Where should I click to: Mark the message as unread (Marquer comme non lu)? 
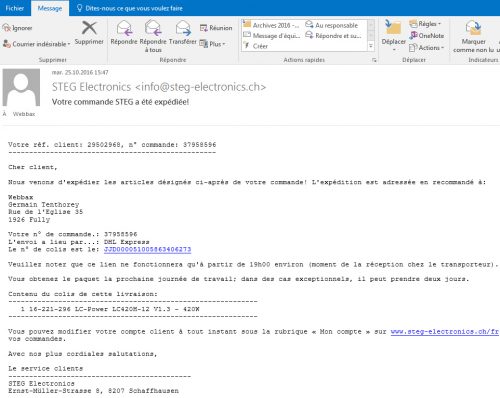click(474, 36)
